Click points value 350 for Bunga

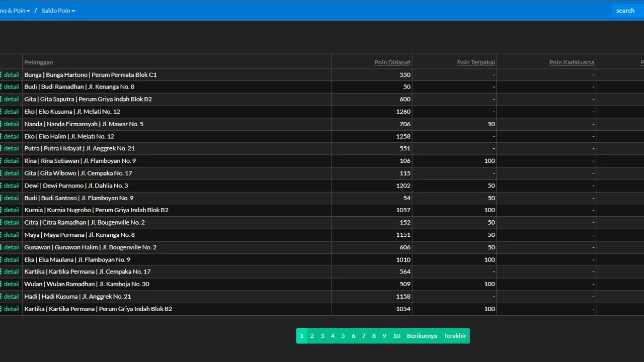tap(405, 74)
